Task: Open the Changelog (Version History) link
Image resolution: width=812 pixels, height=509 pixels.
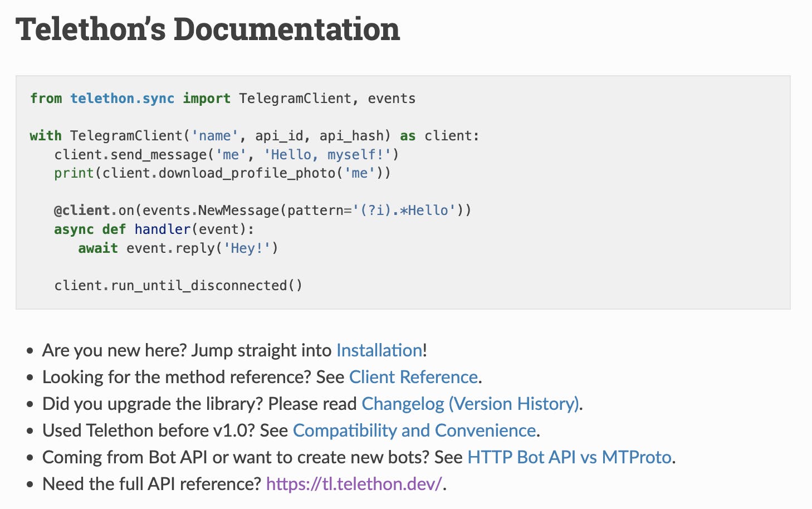Action: click(x=471, y=404)
